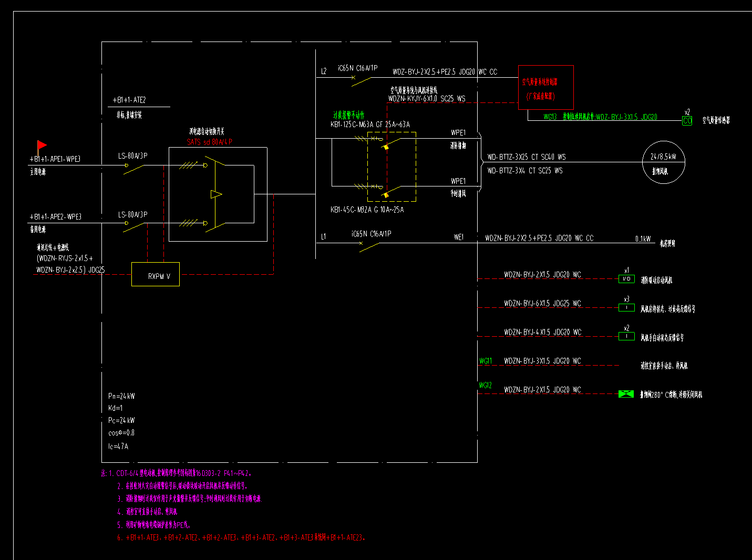Select the incoming feeder label +B1+1-APE1-WPE3
Image resolution: width=752 pixels, height=560 pixels.
coord(55,159)
